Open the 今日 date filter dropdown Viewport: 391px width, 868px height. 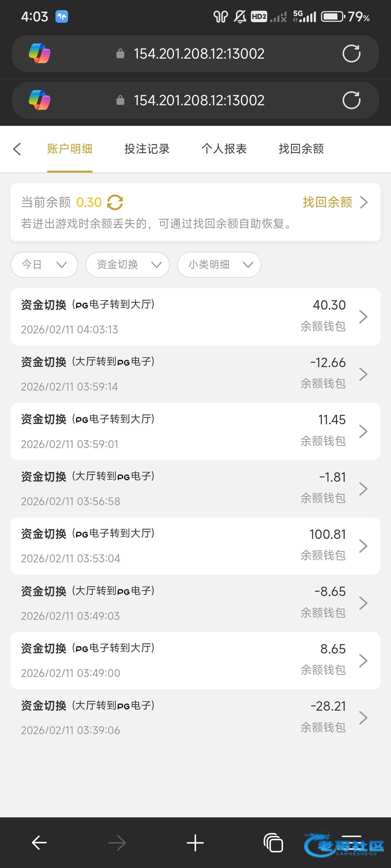click(x=44, y=265)
